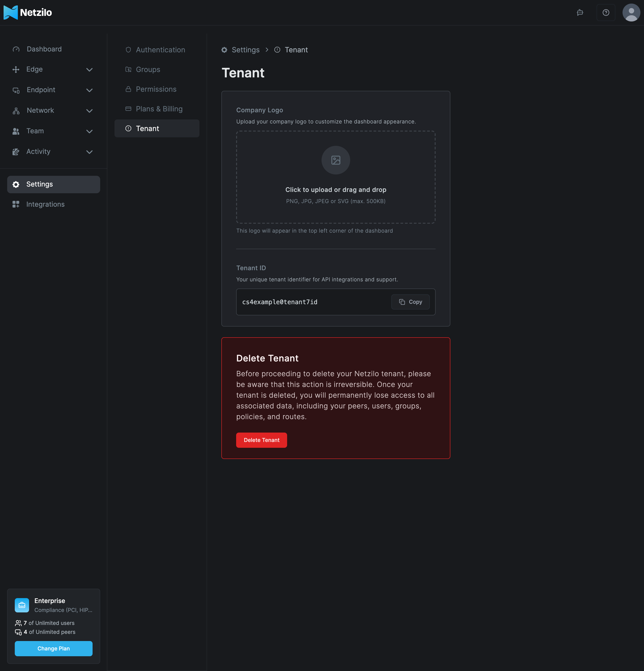The height and width of the screenshot is (671, 644).
Task: Click the Permissions lock icon
Action: click(128, 89)
